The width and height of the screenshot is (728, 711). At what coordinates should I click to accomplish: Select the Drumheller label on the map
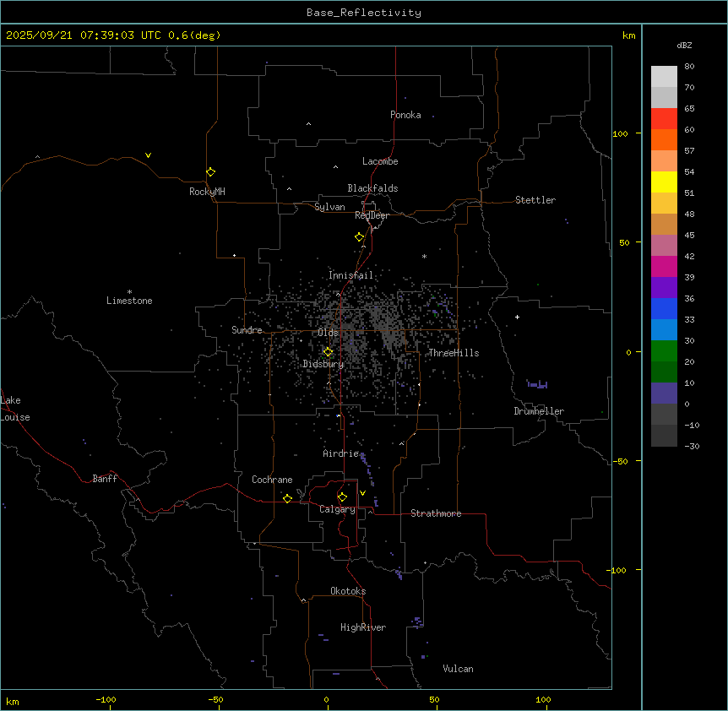[538, 411]
